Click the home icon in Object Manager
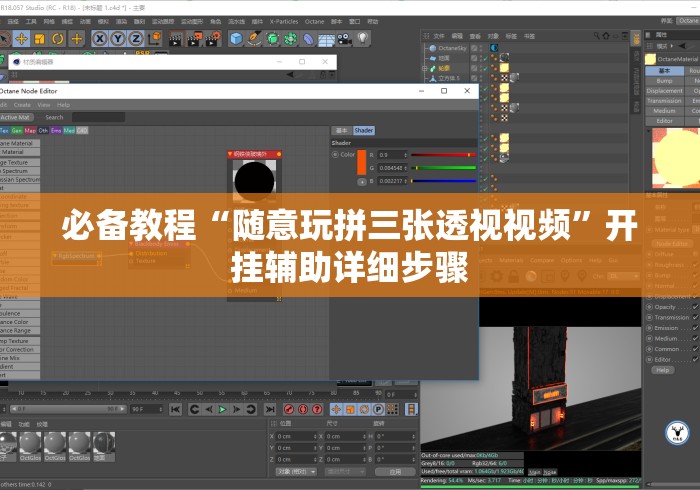700x490 pixels. coord(606,35)
